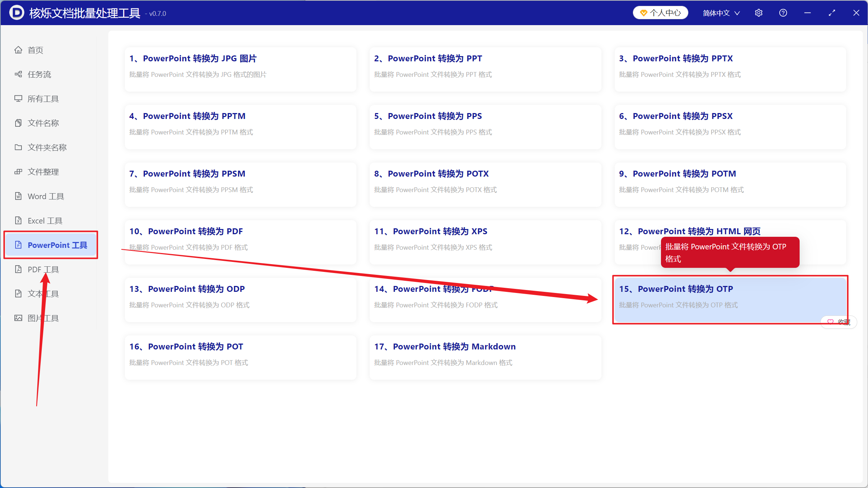Click the v0.7.0 version label
The width and height of the screenshot is (868, 488).
click(x=157, y=14)
